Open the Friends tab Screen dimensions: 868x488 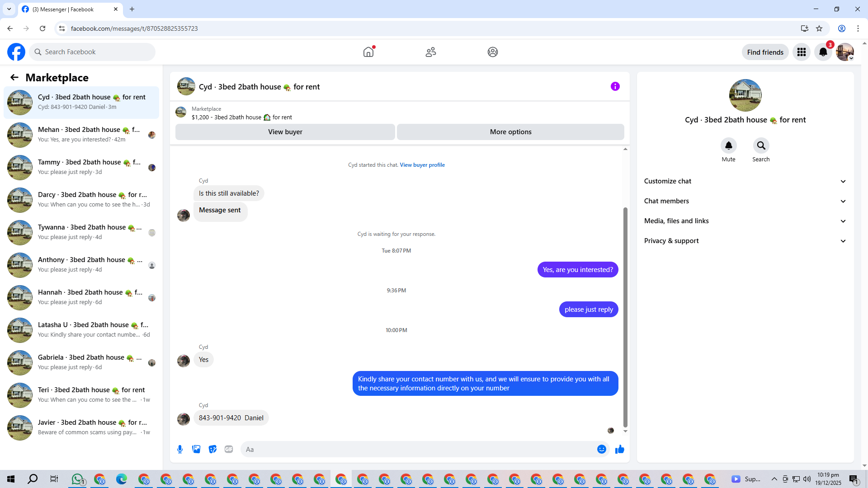pyautogui.click(x=430, y=52)
